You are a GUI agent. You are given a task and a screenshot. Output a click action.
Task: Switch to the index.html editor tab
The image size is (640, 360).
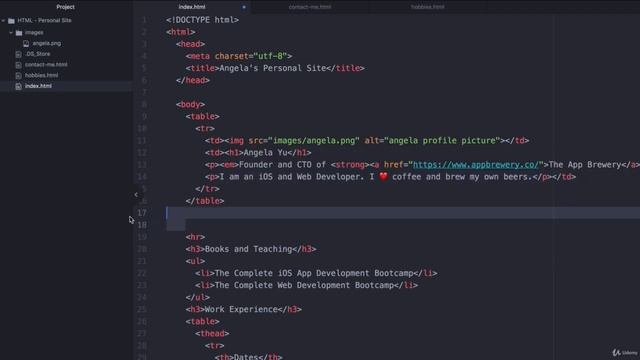pos(192,7)
